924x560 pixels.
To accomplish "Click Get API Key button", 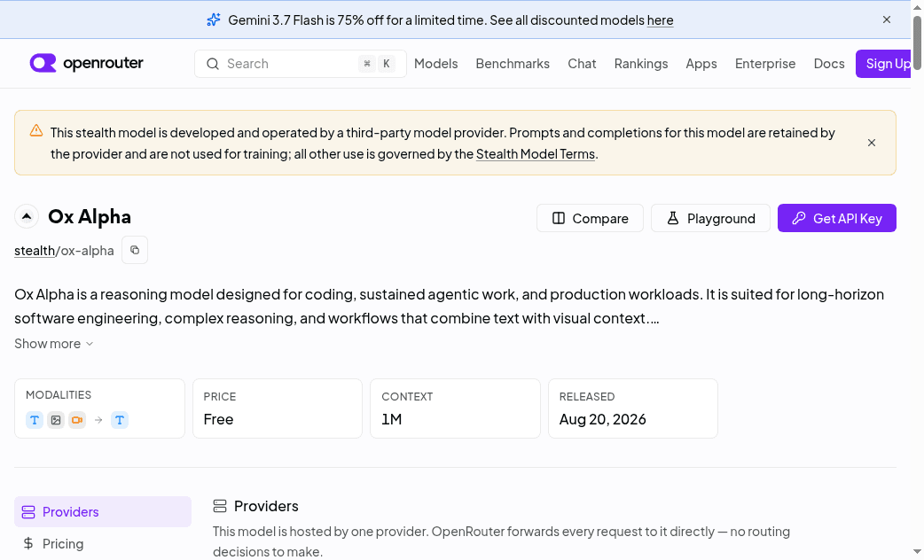I will coord(837,219).
